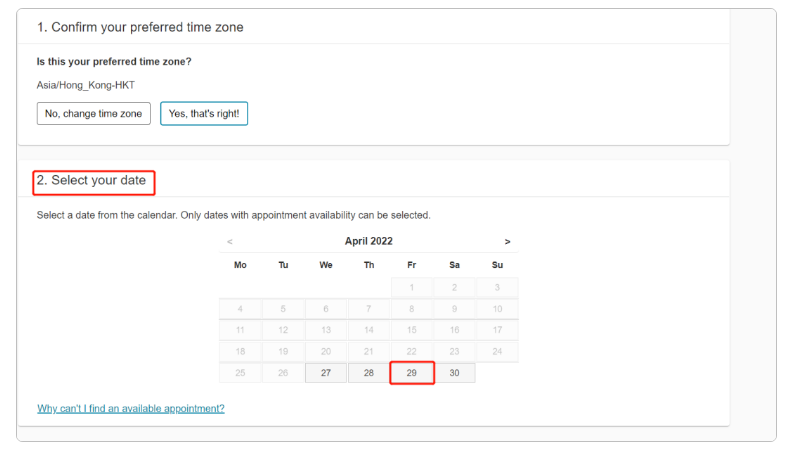786x460 pixels.
Task: Click disabled date 26 in calendar
Action: (283, 373)
